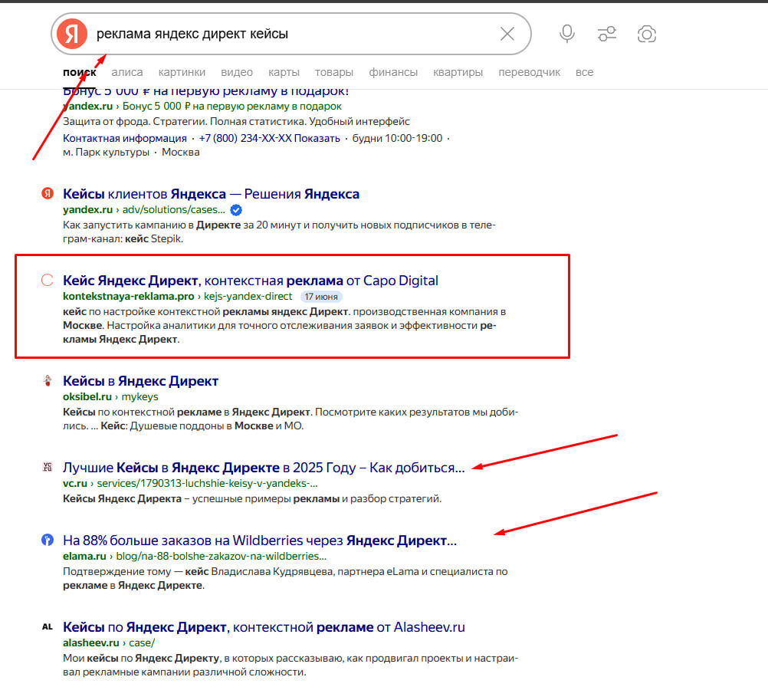768x700 pixels.
Task: Click the Yandex logo in search bar
Action: click(71, 34)
